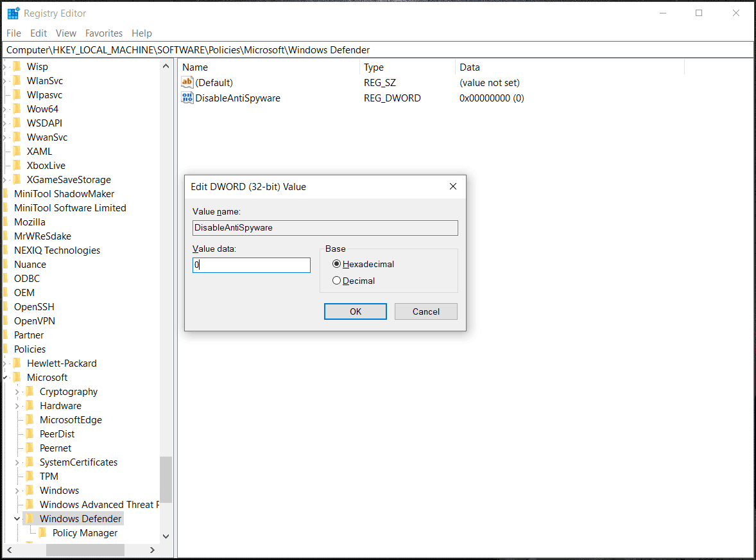Click the XAML folder icon

tap(17, 151)
